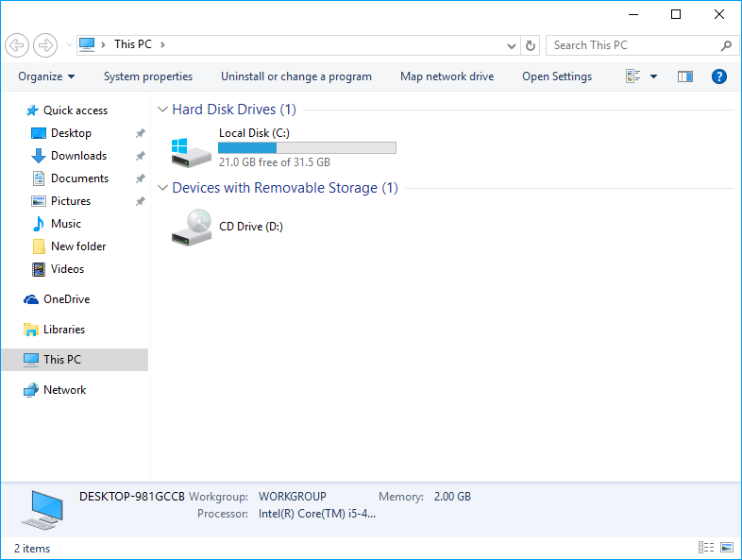Choose Uninstall or change a program
This screenshot has height=560, width=742.
coord(296,76)
